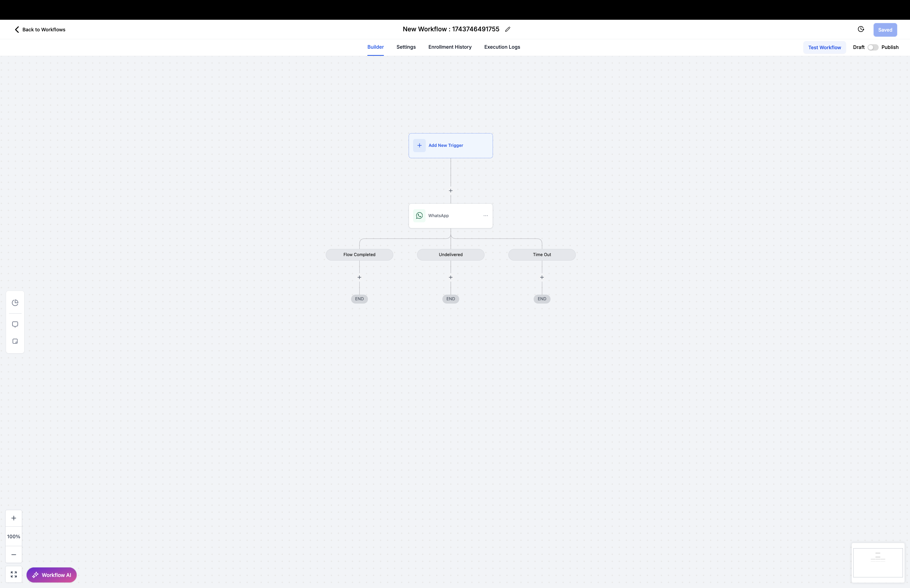Click fullscreen fit-view icon
The height and width of the screenshot is (588, 910).
[14, 574]
